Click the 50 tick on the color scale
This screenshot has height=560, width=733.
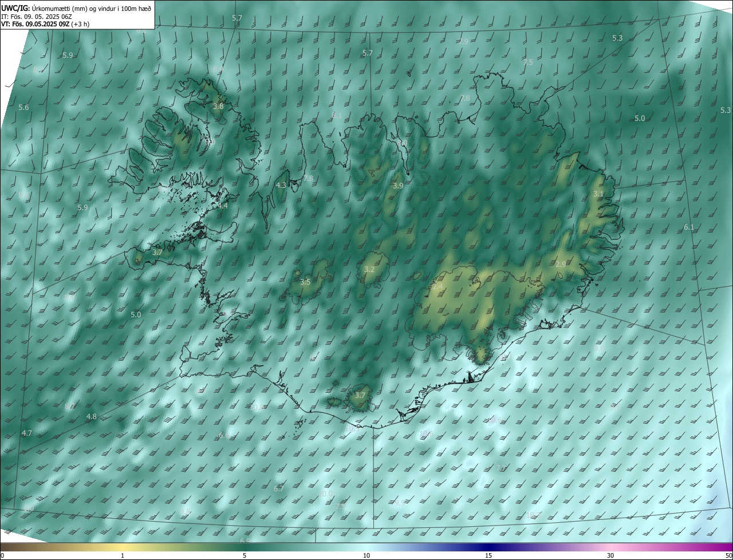(728, 555)
